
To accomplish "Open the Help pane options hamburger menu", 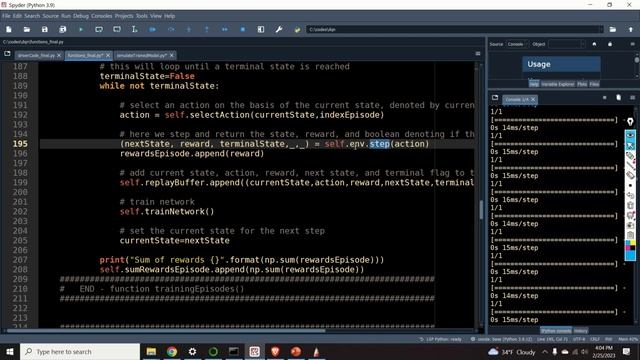I will pyautogui.click(x=632, y=44).
